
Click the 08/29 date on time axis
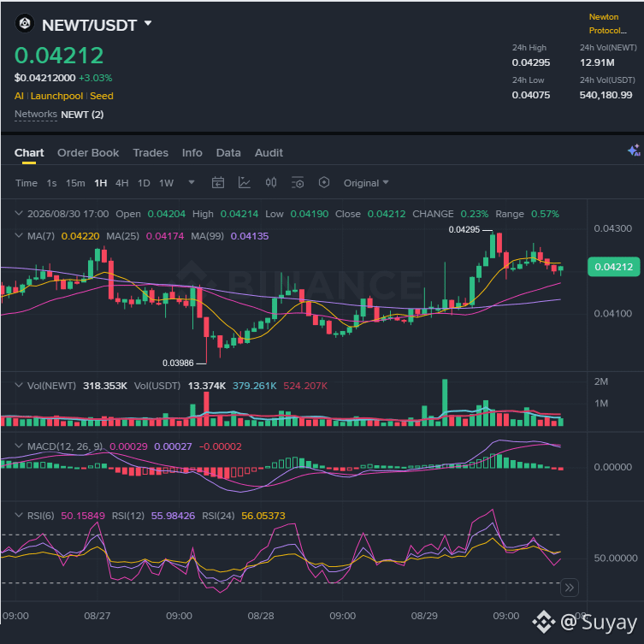click(x=424, y=616)
